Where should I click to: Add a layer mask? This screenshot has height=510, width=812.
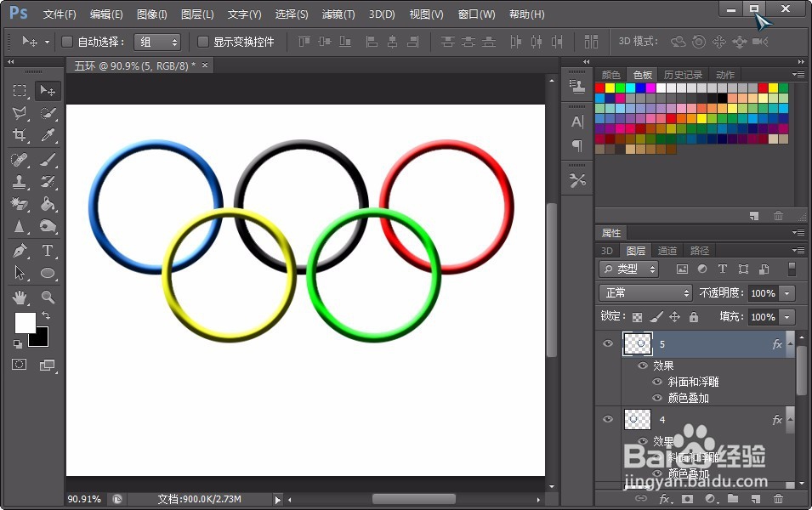tap(687, 499)
